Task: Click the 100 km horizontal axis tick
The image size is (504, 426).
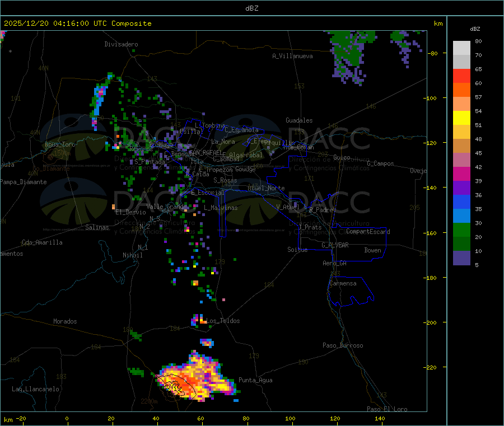Action: [290, 418]
